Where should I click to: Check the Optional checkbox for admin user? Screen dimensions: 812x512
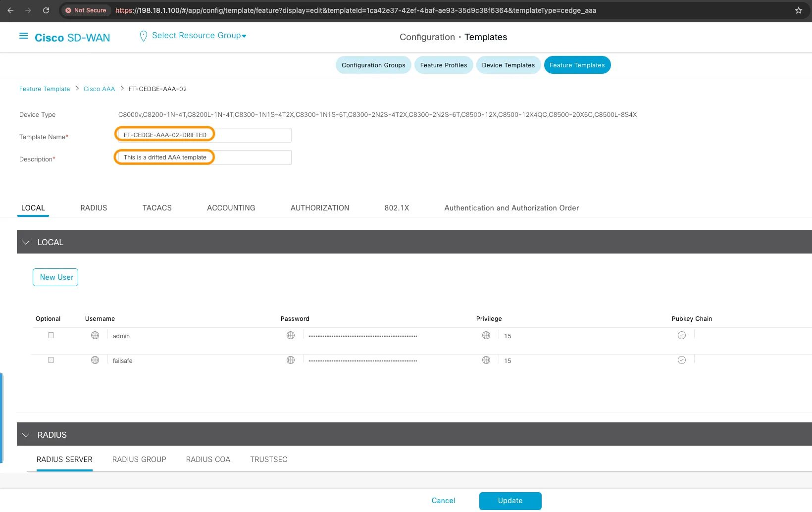(51, 335)
